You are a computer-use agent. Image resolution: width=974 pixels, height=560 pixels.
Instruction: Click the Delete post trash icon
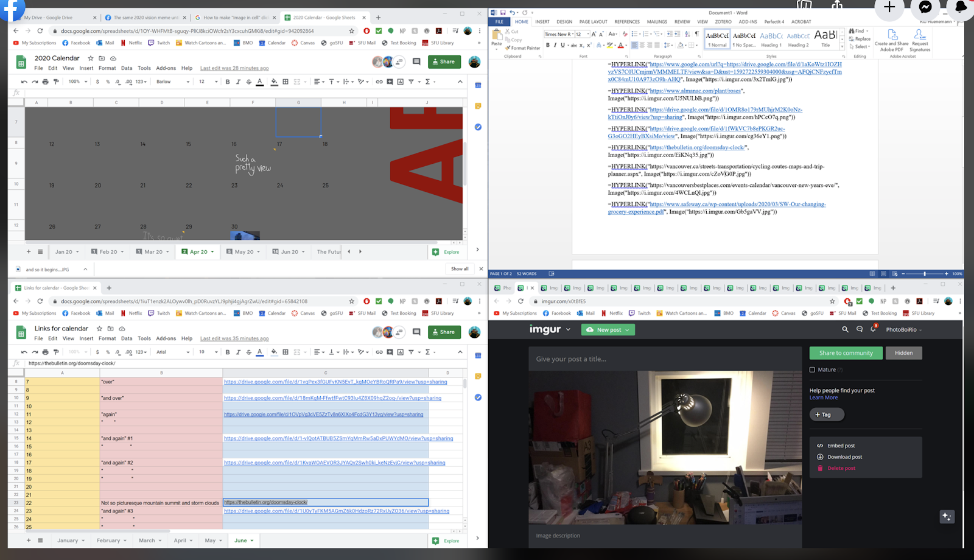click(x=820, y=468)
